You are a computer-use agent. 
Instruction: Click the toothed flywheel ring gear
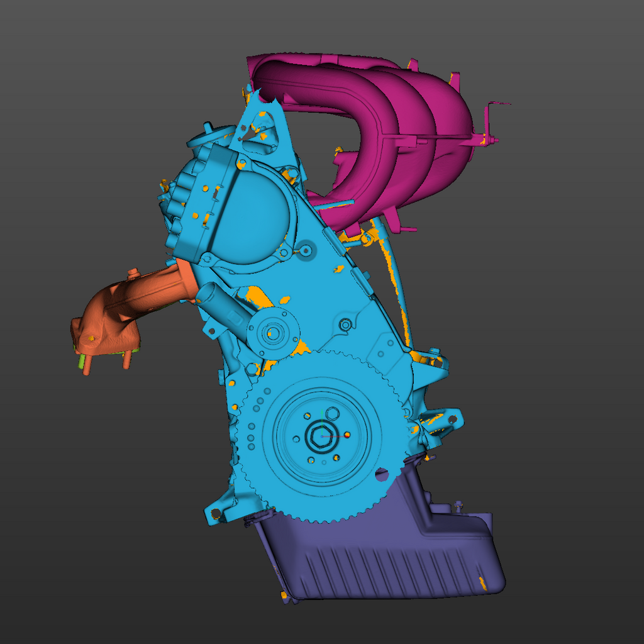[x=320, y=436]
